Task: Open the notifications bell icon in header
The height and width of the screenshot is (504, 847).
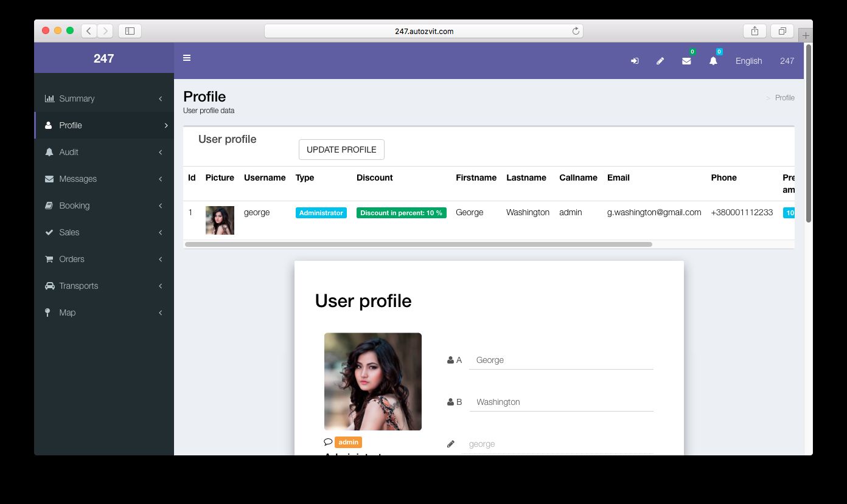Action: [713, 61]
